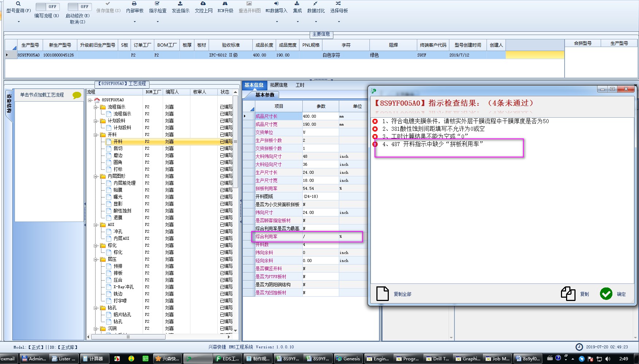Click the 文控上网 cloud icon
This screenshot has height=364, width=639.
(203, 3)
